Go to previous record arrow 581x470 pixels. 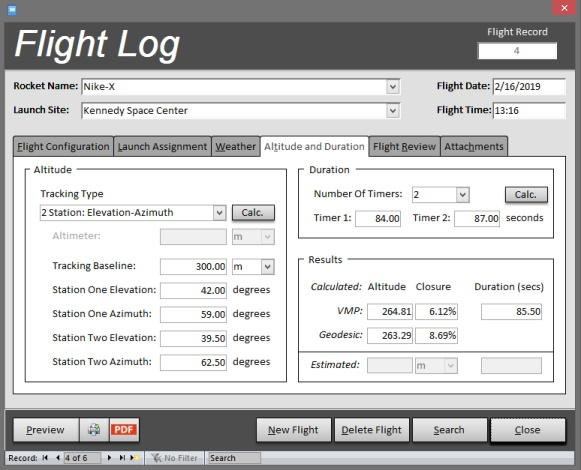point(58,458)
